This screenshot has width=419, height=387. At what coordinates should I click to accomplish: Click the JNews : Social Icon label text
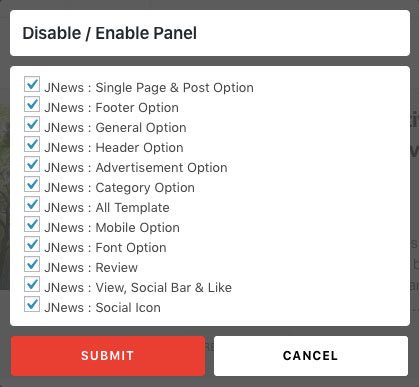pos(102,308)
